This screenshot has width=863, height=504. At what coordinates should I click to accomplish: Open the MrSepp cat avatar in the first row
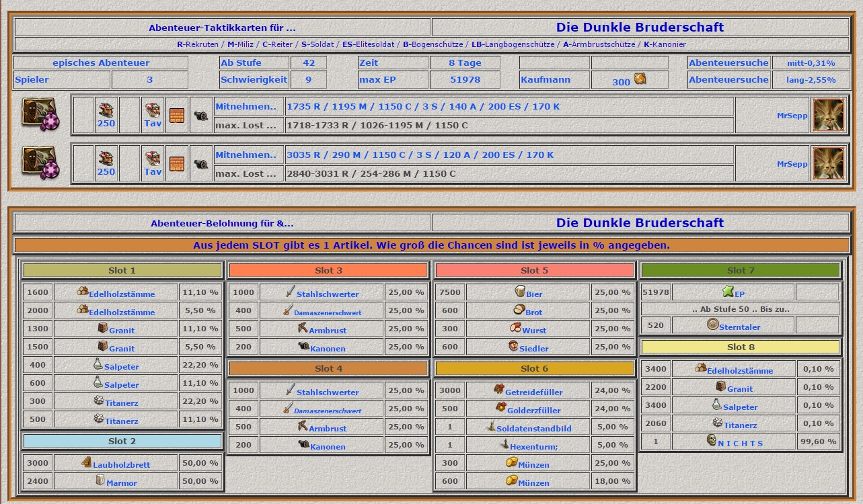828,115
